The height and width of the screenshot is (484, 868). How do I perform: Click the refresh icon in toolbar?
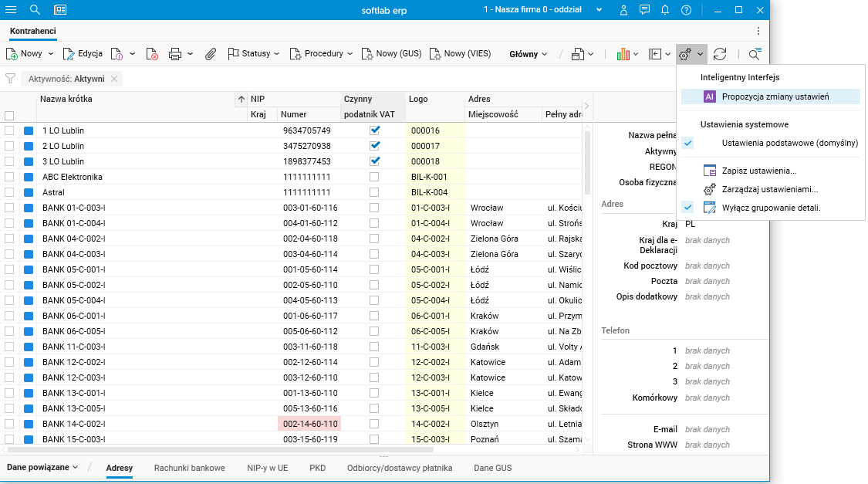pos(720,54)
